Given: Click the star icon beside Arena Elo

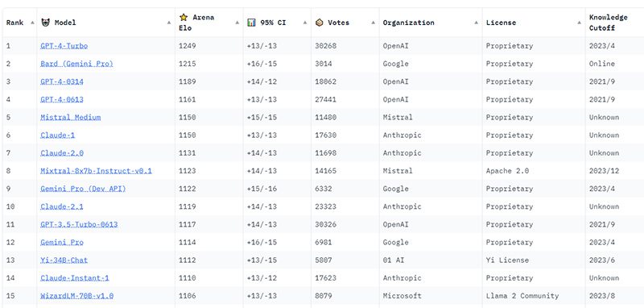Looking at the screenshot, I should [x=184, y=17].
